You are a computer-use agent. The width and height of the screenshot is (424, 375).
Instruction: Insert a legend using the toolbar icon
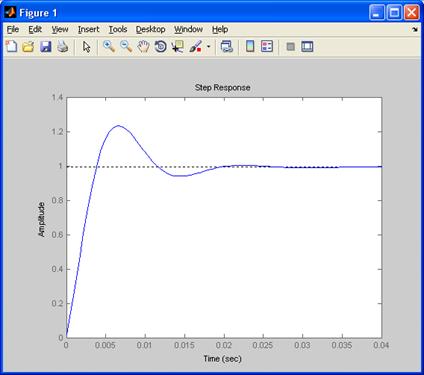tap(267, 46)
